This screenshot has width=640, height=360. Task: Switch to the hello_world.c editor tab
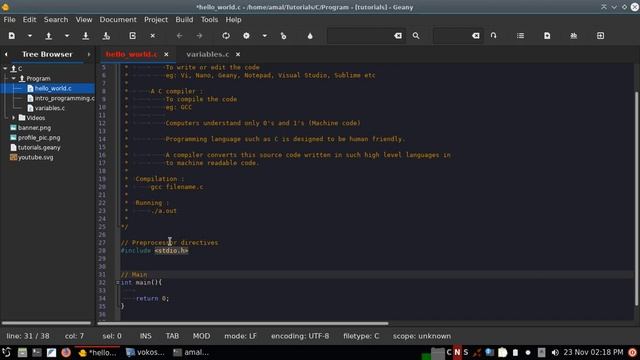coord(131,54)
